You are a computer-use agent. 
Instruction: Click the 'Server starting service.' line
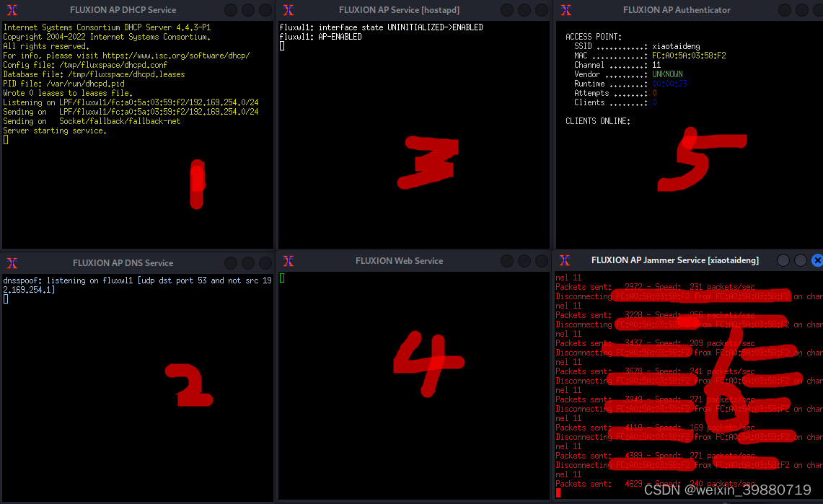[x=55, y=131]
